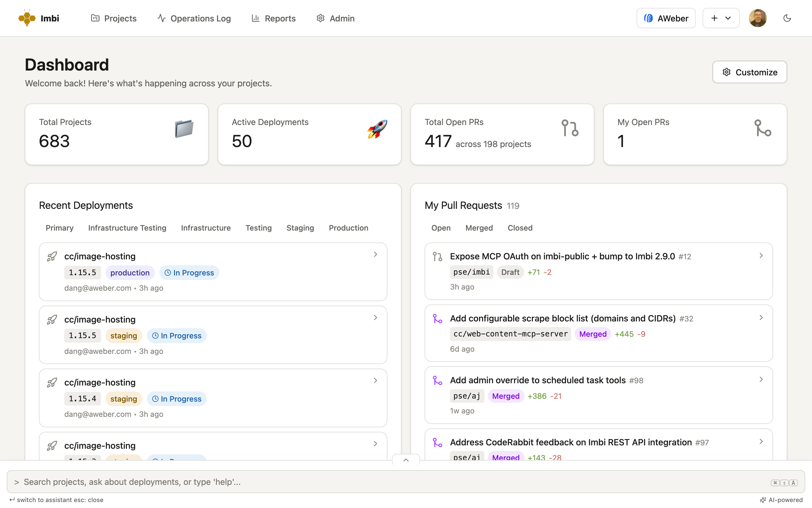This screenshot has width=812, height=508.
Task: Click the 683 Total Projects count
Action: (54, 141)
